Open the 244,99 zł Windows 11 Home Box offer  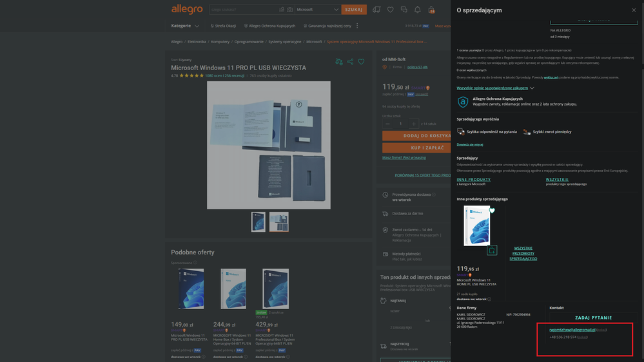click(x=233, y=289)
